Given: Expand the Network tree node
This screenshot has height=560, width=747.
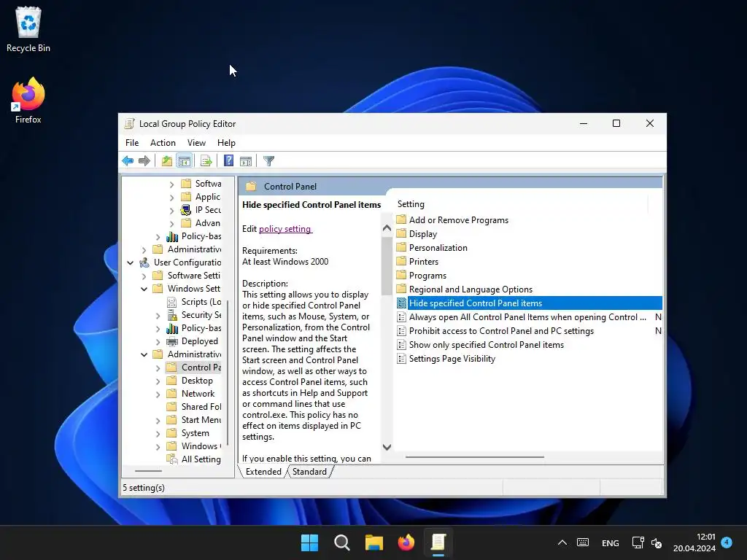Looking at the screenshot, I should [x=158, y=394].
